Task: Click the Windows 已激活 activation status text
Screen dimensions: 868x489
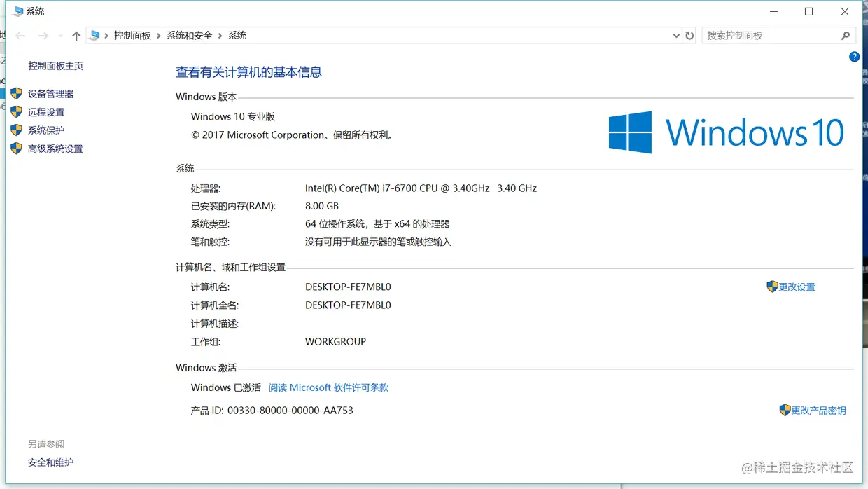Action: pos(225,387)
